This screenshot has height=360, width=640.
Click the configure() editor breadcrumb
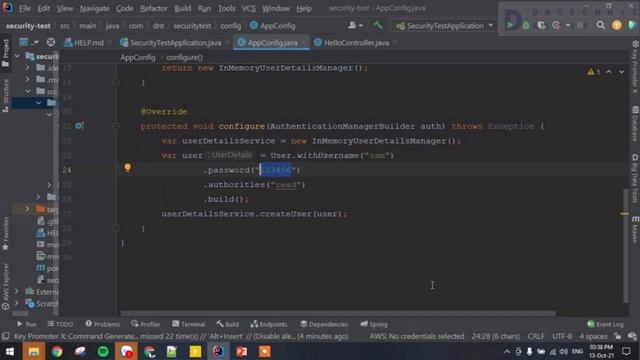[184, 58]
